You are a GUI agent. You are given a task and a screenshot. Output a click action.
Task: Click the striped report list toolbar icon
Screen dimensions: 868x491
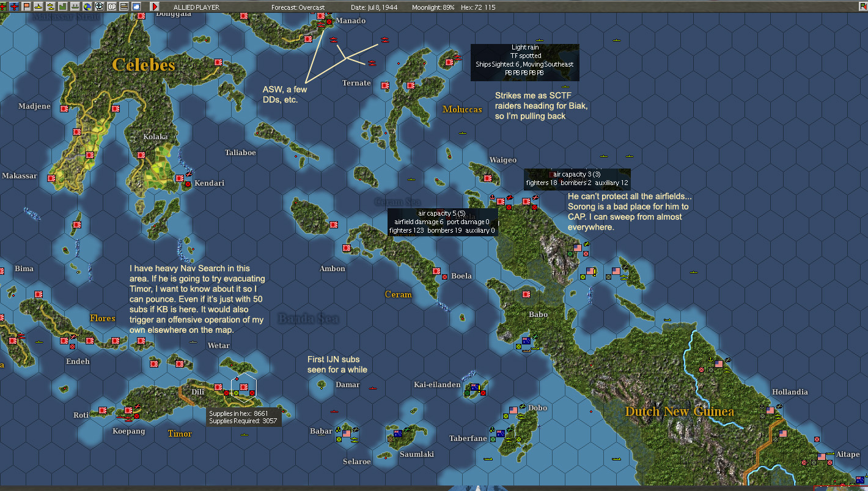123,7
